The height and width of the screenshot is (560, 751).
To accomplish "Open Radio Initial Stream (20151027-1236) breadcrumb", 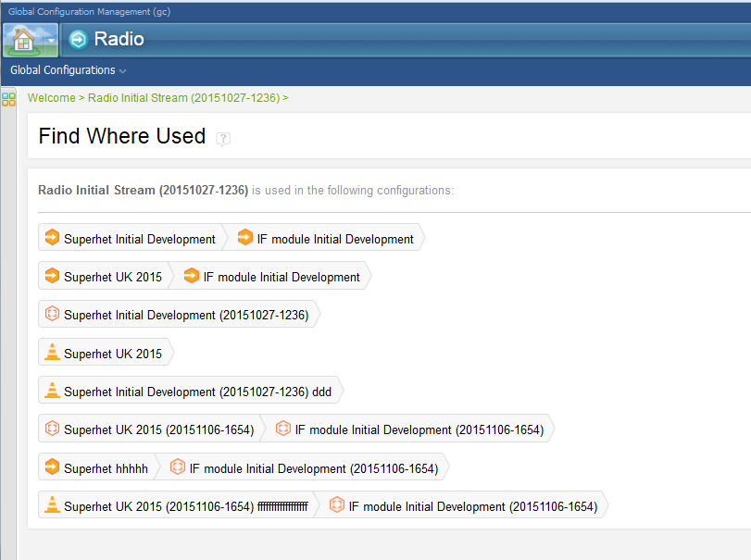I will click(x=183, y=98).
